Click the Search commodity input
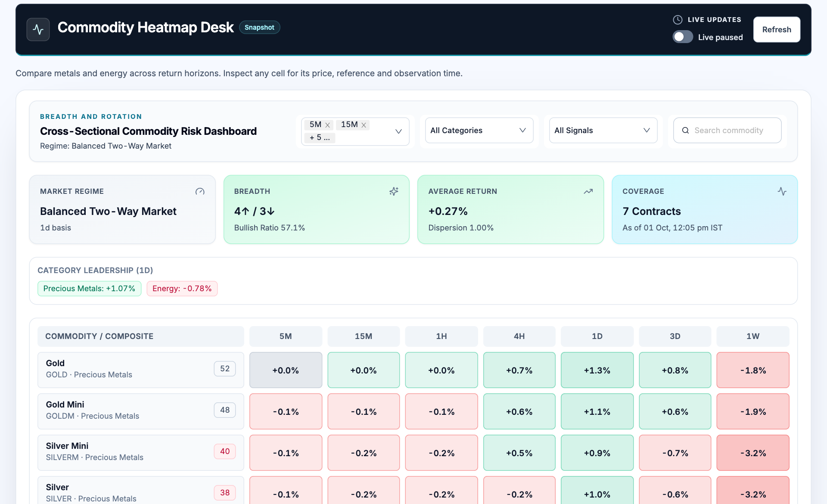The height and width of the screenshot is (504, 827). click(727, 130)
